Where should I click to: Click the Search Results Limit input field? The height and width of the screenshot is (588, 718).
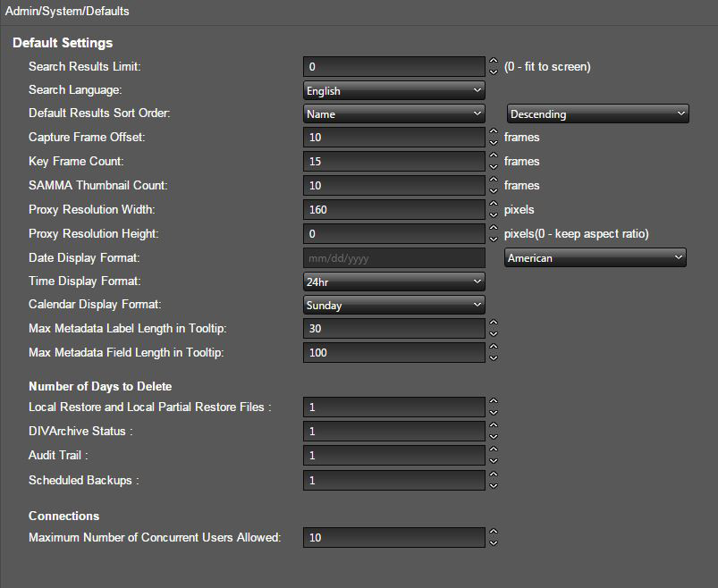[x=393, y=66]
